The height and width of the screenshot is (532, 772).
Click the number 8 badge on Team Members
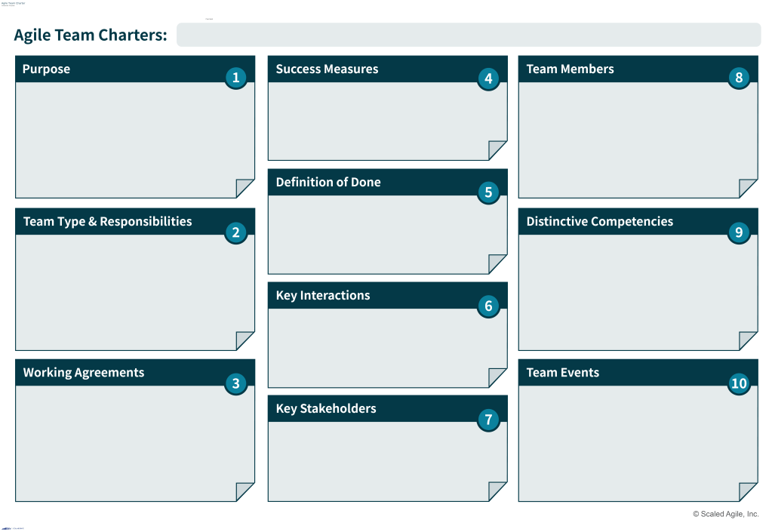739,78
